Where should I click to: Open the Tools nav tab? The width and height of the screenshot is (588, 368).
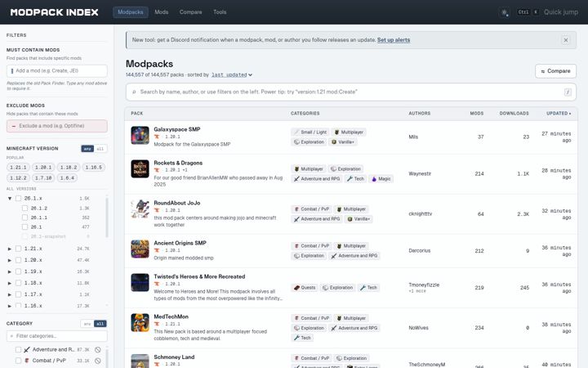click(220, 12)
